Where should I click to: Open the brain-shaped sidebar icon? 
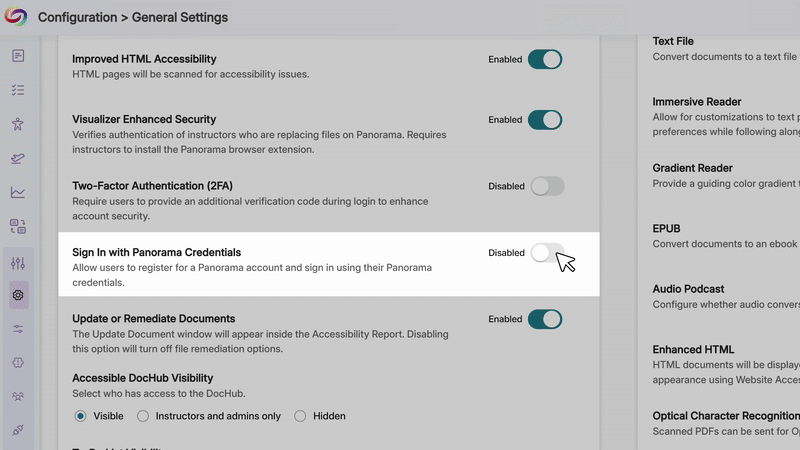click(18, 363)
